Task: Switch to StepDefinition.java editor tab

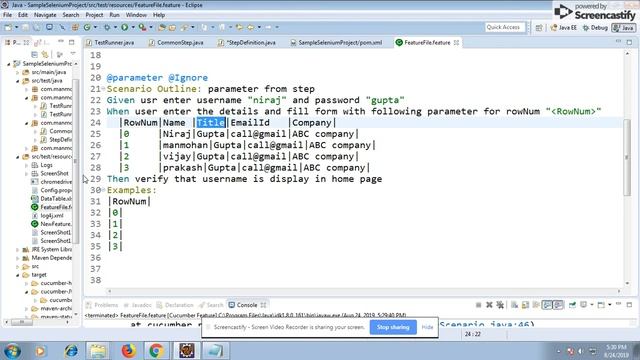Action: [247, 42]
